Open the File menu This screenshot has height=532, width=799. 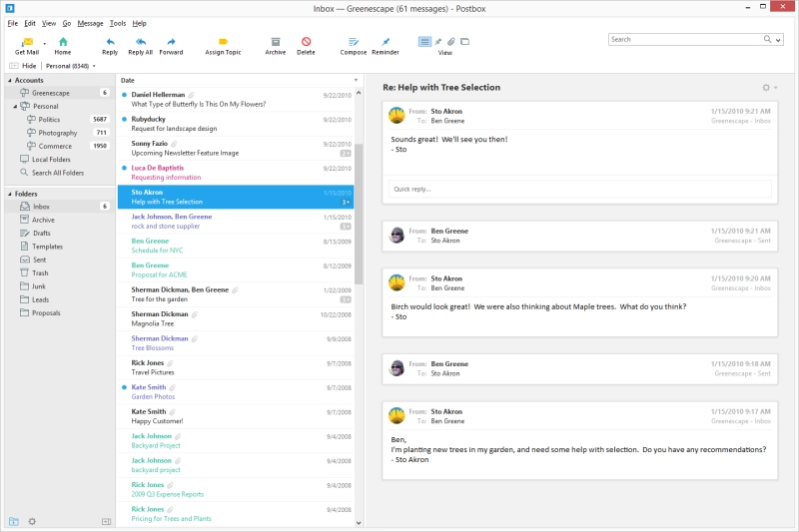pyautogui.click(x=13, y=23)
